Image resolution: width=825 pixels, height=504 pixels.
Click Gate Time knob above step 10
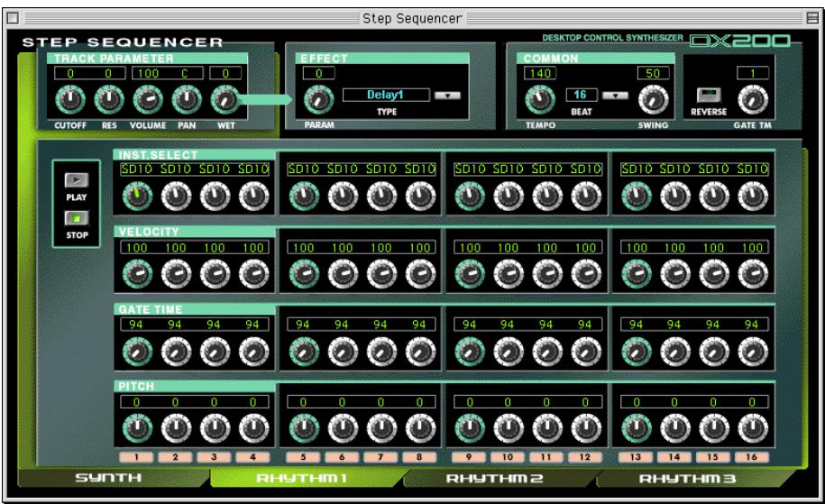[x=509, y=352]
